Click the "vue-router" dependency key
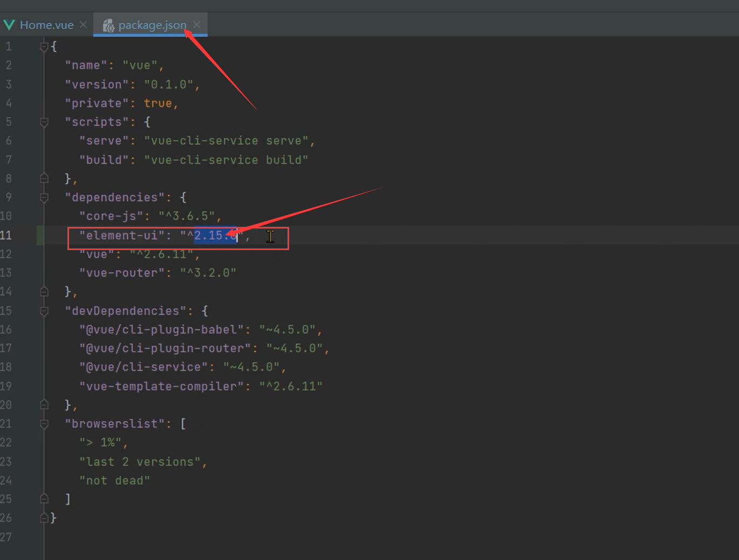Viewport: 739px width, 560px height. [122, 273]
